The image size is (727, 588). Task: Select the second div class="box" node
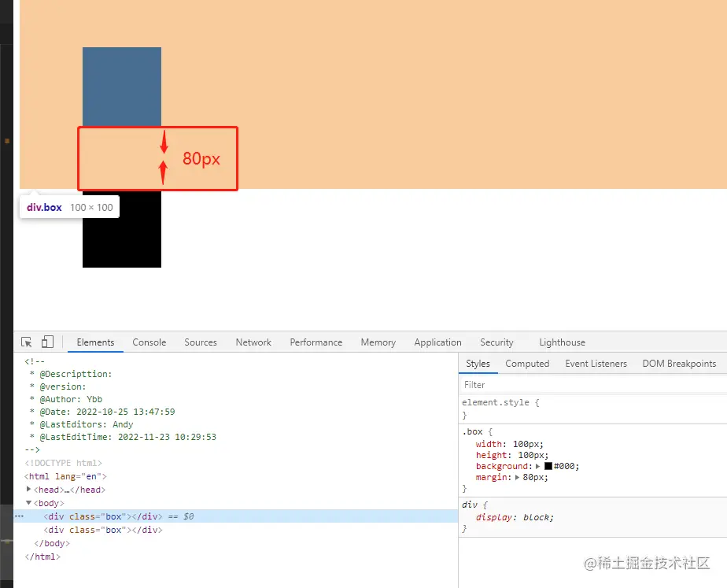click(x=103, y=530)
